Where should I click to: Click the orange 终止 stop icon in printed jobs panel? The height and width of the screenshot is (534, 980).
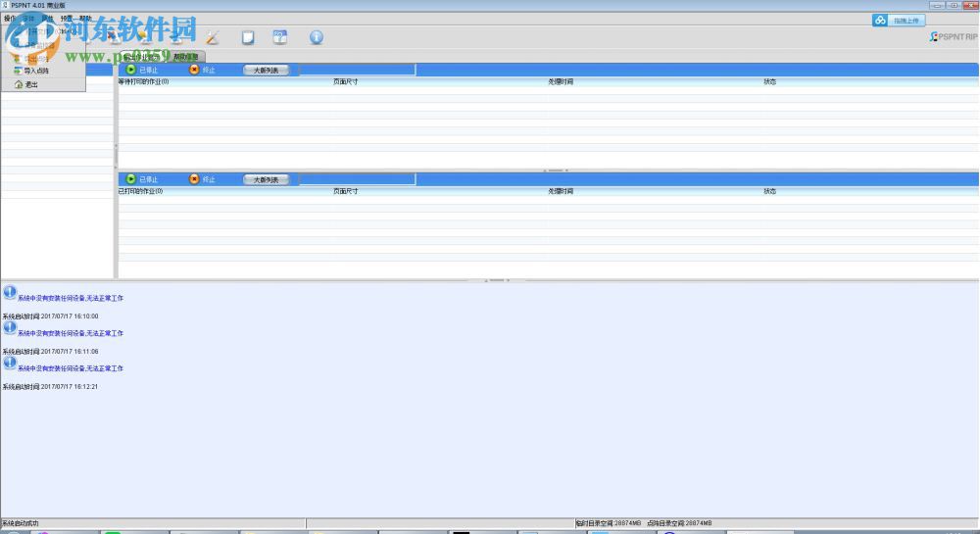pos(194,179)
